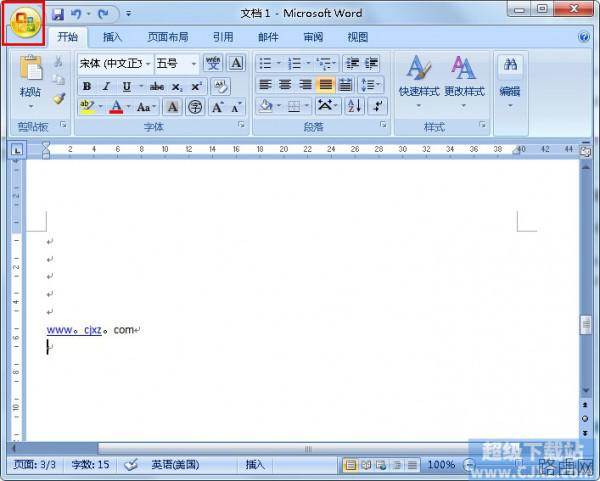This screenshot has height=481, width=600.
Task: Click the 100% zoom level button
Action: pos(441,465)
